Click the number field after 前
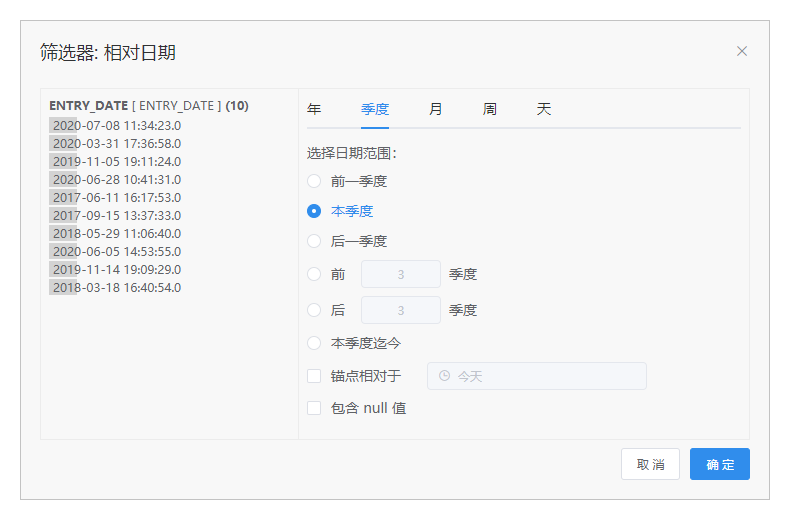The height and width of the screenshot is (520, 790). point(401,274)
